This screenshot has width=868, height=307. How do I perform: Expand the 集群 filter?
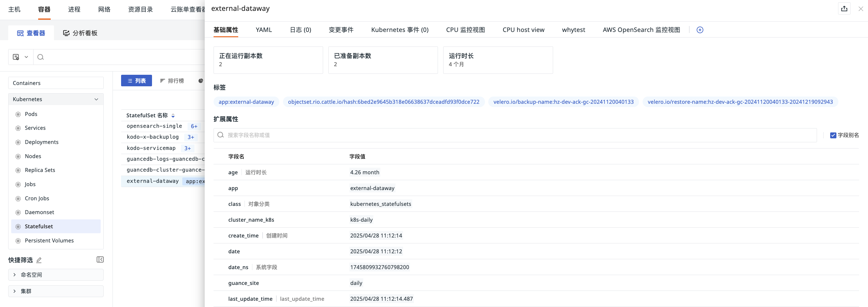[x=56, y=291]
